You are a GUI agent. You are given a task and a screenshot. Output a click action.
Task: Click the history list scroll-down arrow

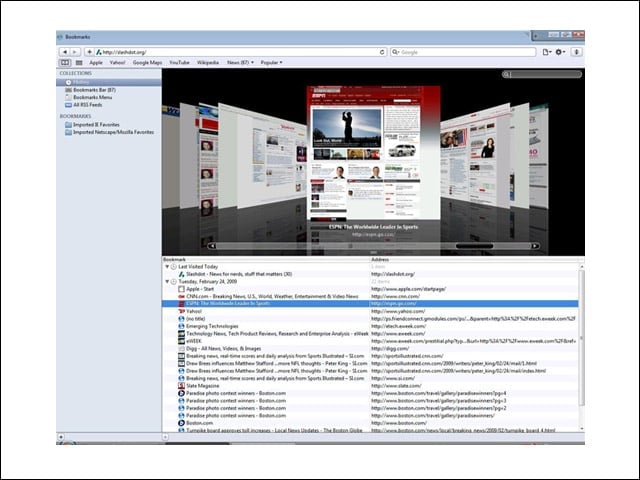tap(582, 429)
